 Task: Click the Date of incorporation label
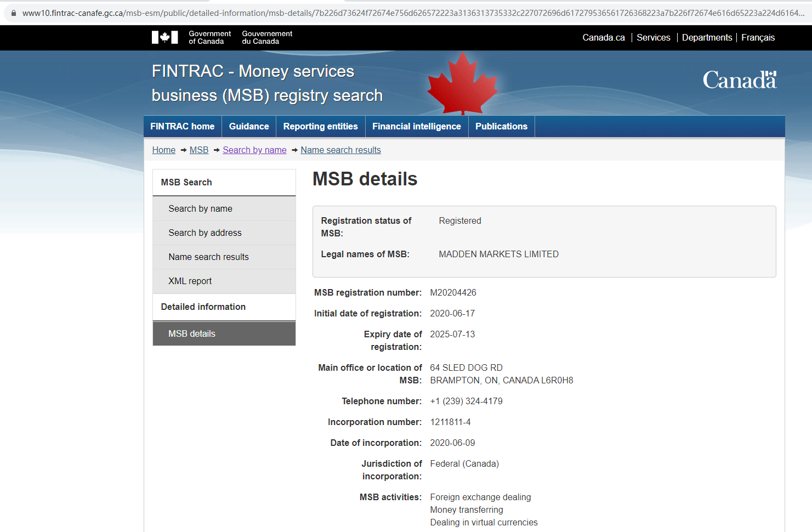[376, 443]
